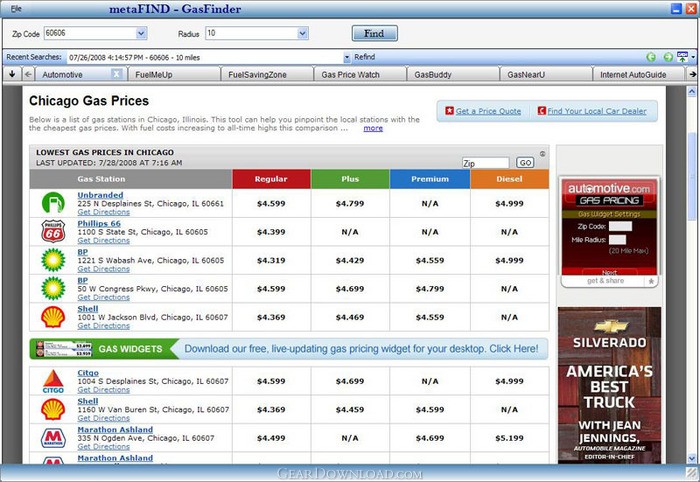Click the $5.199 diesel price cell

[509, 438]
